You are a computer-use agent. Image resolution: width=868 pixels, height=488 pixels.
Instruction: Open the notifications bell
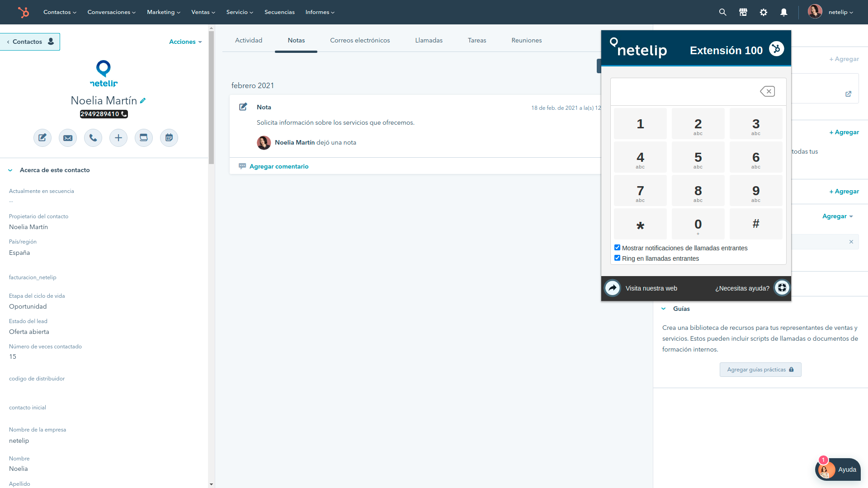[x=784, y=12]
